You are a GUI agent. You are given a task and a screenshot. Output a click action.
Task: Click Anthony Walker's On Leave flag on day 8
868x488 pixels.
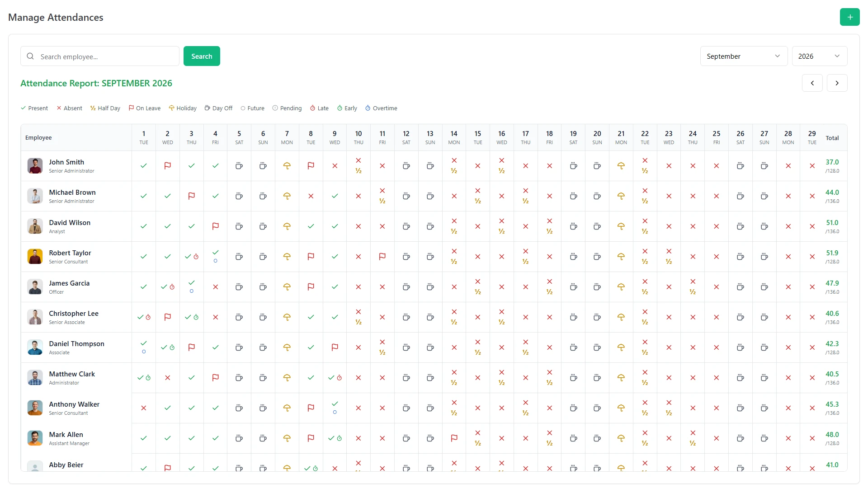coord(311,408)
